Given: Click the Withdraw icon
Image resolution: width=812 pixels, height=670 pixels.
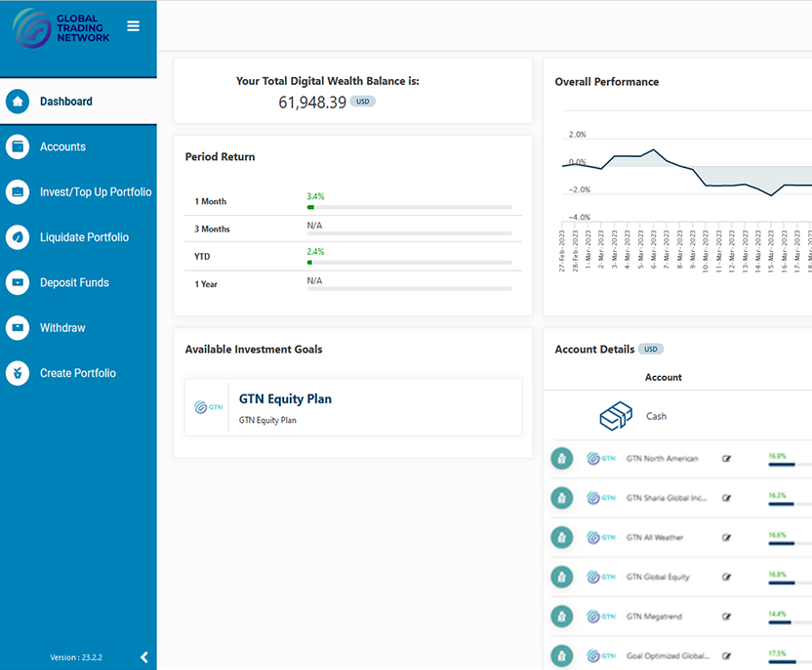Looking at the screenshot, I should click(x=18, y=327).
